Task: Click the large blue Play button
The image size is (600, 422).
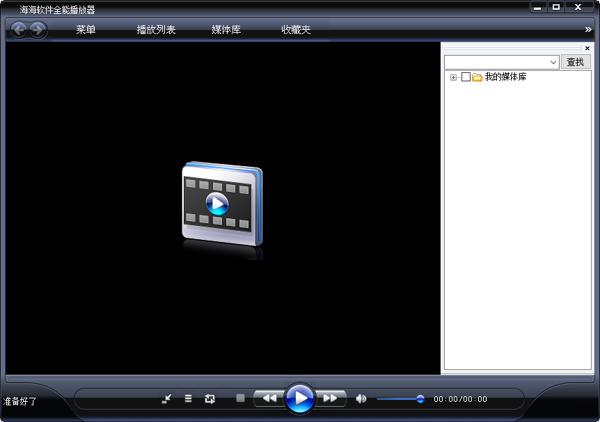Action: pos(299,398)
